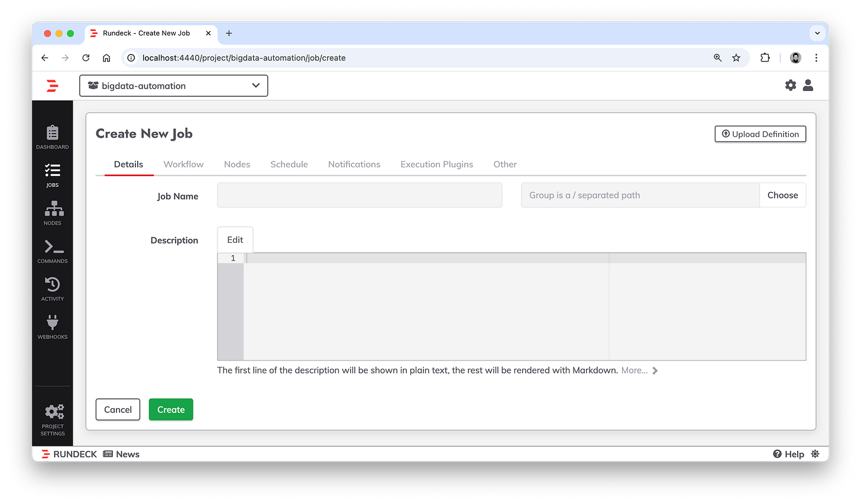Switch to the Workflow tab
The image size is (861, 504).
point(183,164)
